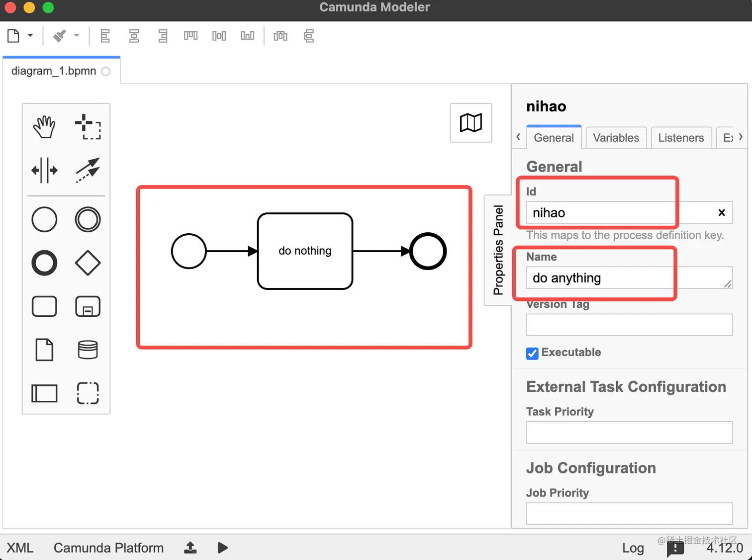Collapse the Properties Panel side handle
The height and width of the screenshot is (560, 752).
pos(498,250)
